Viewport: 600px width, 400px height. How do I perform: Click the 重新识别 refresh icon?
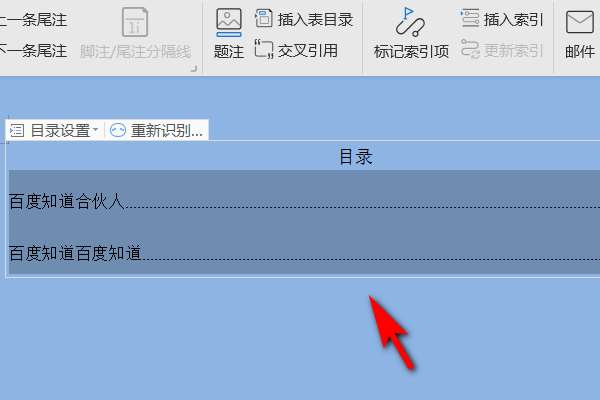(118, 131)
